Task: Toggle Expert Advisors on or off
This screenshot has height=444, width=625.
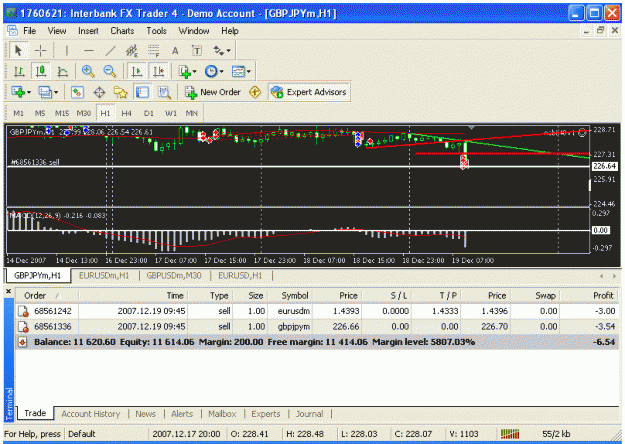Action: (309, 92)
